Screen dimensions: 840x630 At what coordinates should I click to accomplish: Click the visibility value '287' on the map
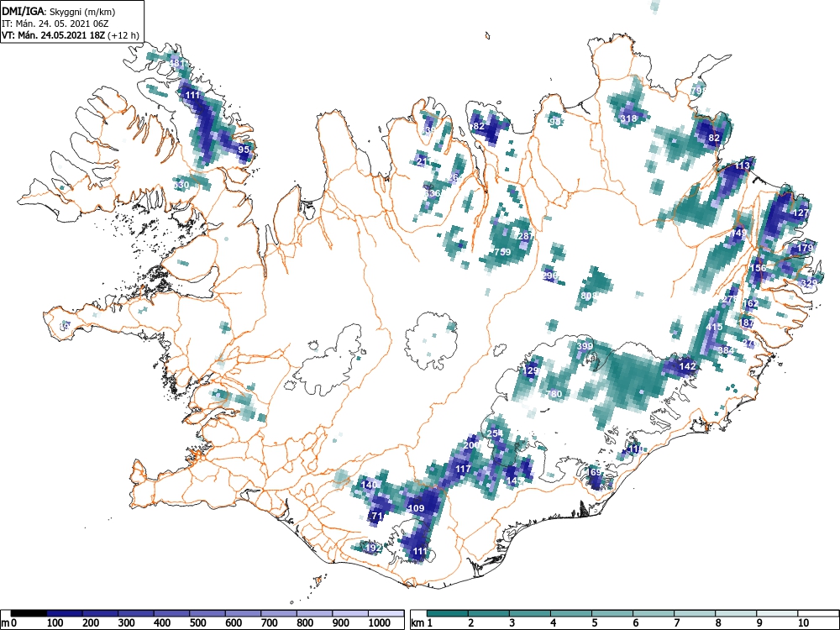pyautogui.click(x=526, y=236)
